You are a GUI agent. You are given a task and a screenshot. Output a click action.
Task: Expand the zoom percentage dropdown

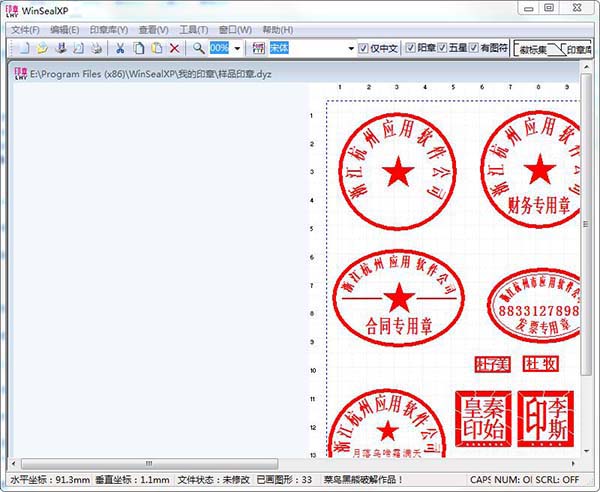[237, 48]
